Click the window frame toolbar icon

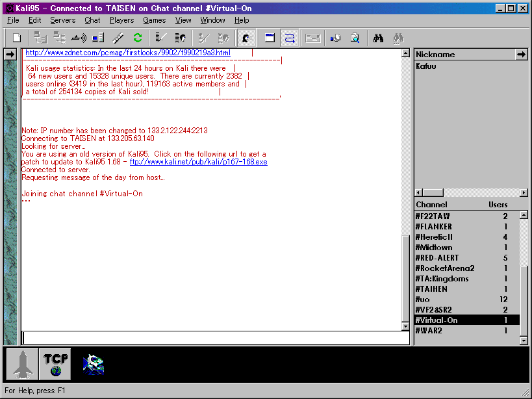tap(270, 38)
